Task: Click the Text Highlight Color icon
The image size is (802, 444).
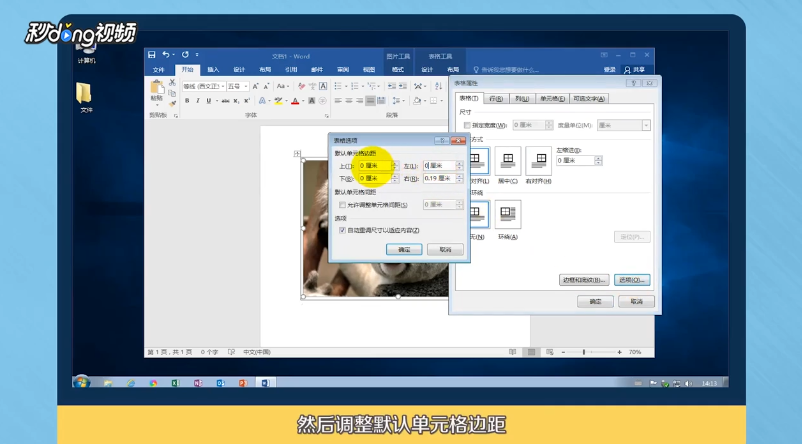Action: (278, 101)
